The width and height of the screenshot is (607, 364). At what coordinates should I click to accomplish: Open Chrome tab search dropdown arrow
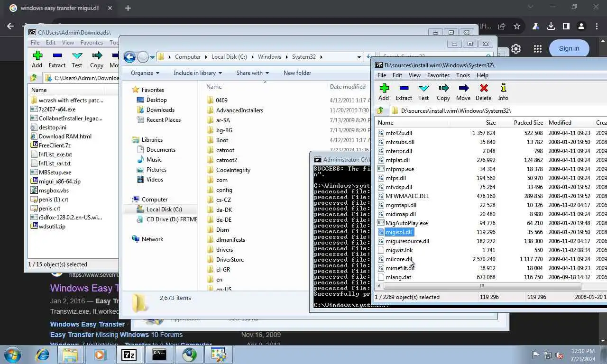click(x=531, y=8)
